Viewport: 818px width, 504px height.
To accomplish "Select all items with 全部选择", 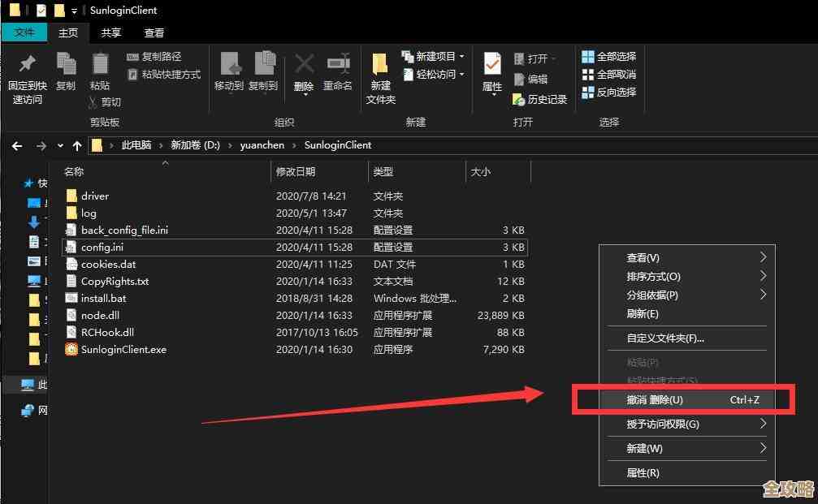I will (611, 56).
